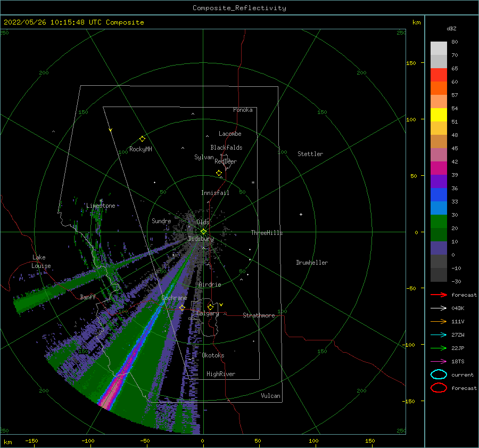The width and height of the screenshot is (479, 448).
Task: Click the yellow radar site marker near Olds
Action: (203, 232)
